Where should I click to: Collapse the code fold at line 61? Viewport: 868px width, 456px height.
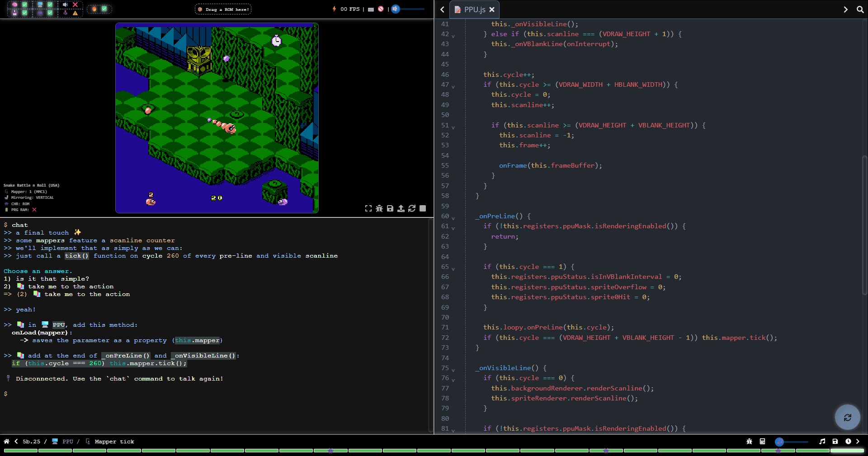coord(453,227)
